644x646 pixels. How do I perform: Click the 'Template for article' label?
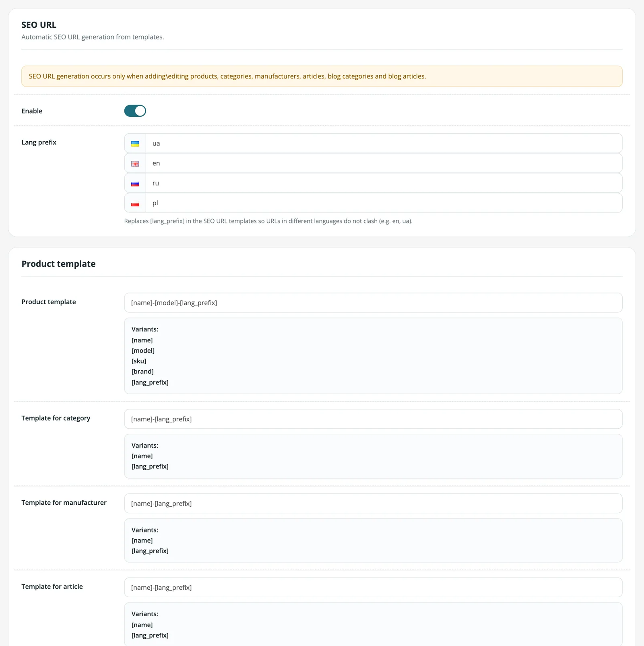click(x=52, y=587)
